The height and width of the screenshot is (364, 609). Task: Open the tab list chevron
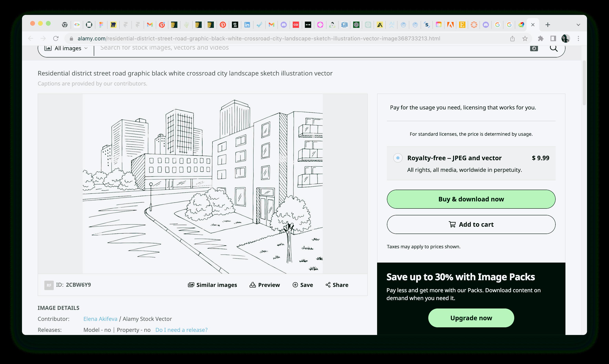[578, 25]
